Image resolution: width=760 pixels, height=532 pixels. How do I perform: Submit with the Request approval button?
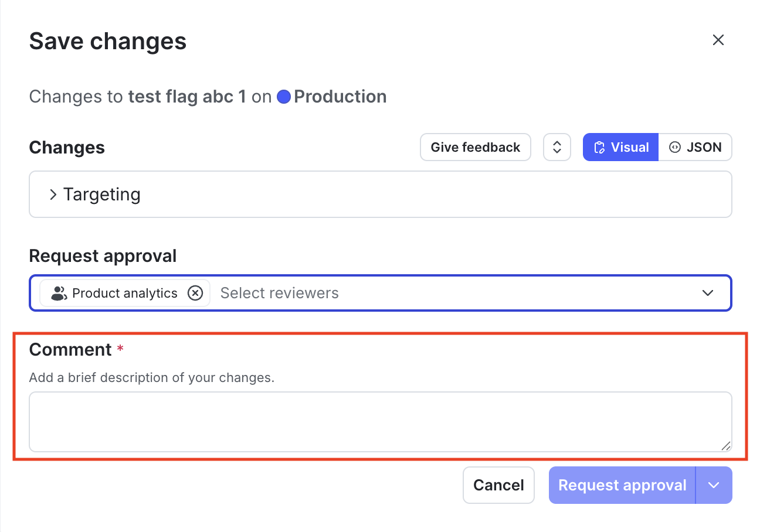622,485
